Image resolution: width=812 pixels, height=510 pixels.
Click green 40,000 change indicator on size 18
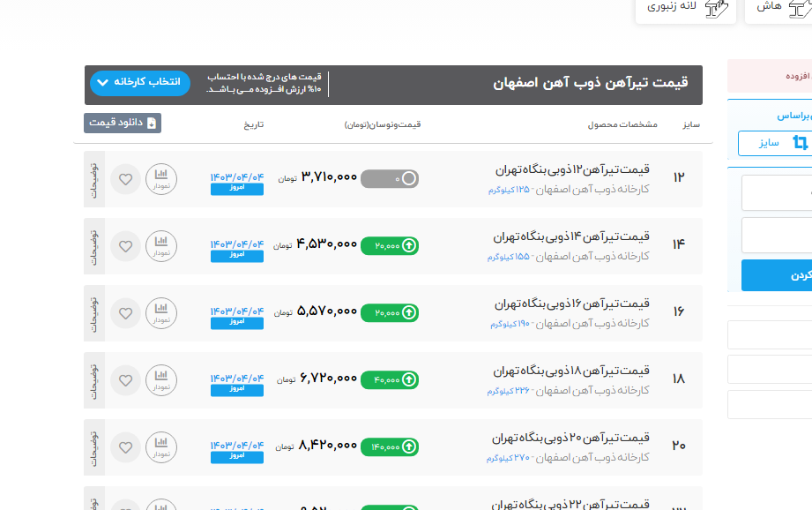pos(390,380)
